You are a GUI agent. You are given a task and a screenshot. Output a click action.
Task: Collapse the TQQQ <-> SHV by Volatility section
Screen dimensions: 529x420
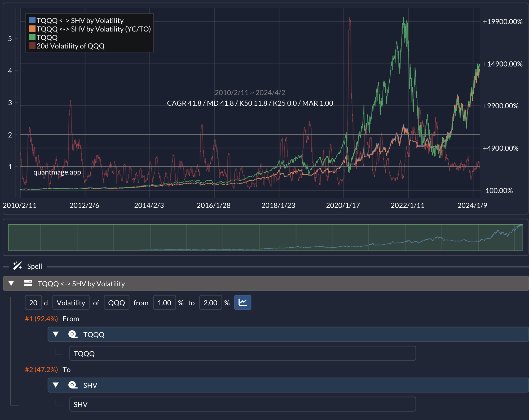coord(11,283)
